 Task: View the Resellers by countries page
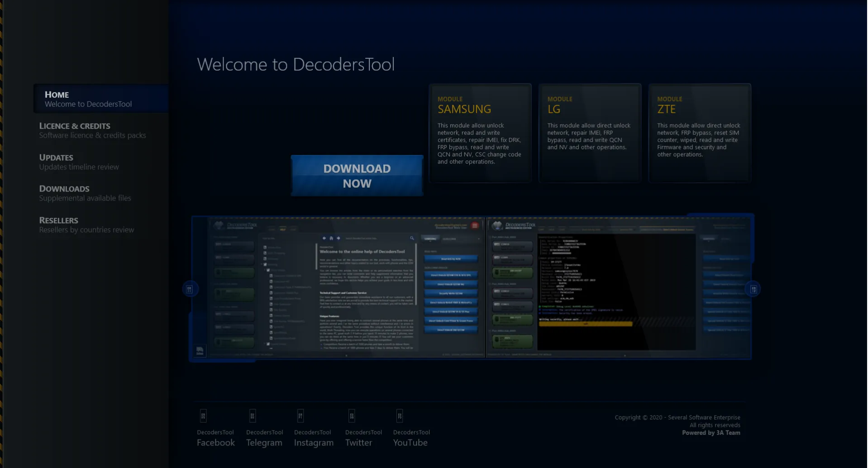coord(86,225)
